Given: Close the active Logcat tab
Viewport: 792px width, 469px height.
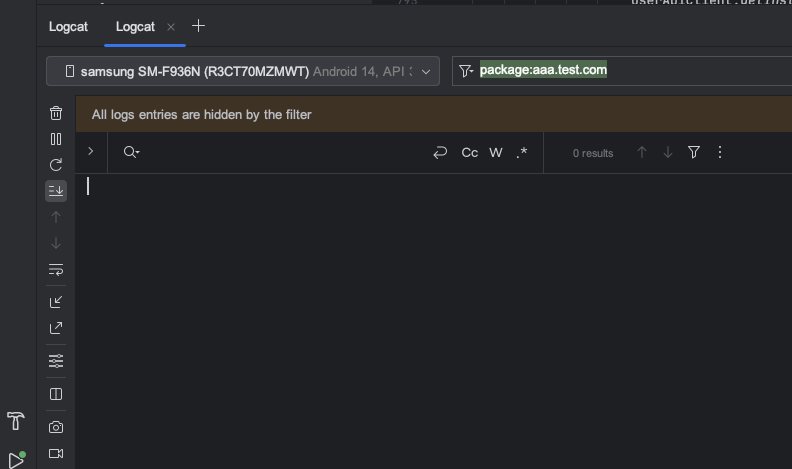Looking at the screenshot, I should point(171,27).
